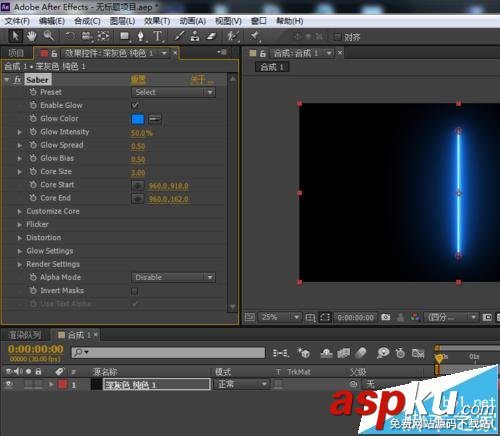Hide layer 1 with the eye toggle
500x436 pixels.
coord(9,384)
